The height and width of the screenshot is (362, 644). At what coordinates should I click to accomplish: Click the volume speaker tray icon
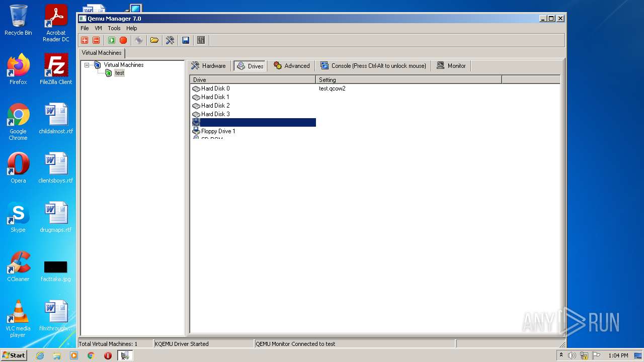pos(572,355)
